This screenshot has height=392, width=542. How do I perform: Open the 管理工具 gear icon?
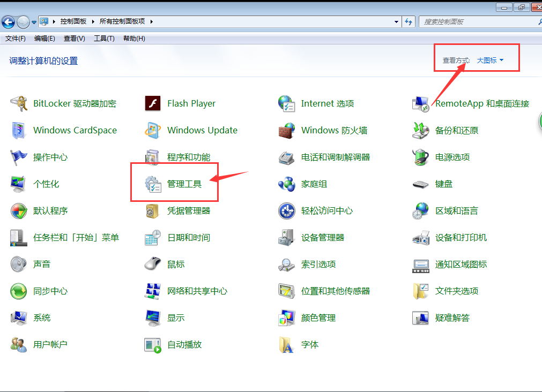[153, 184]
